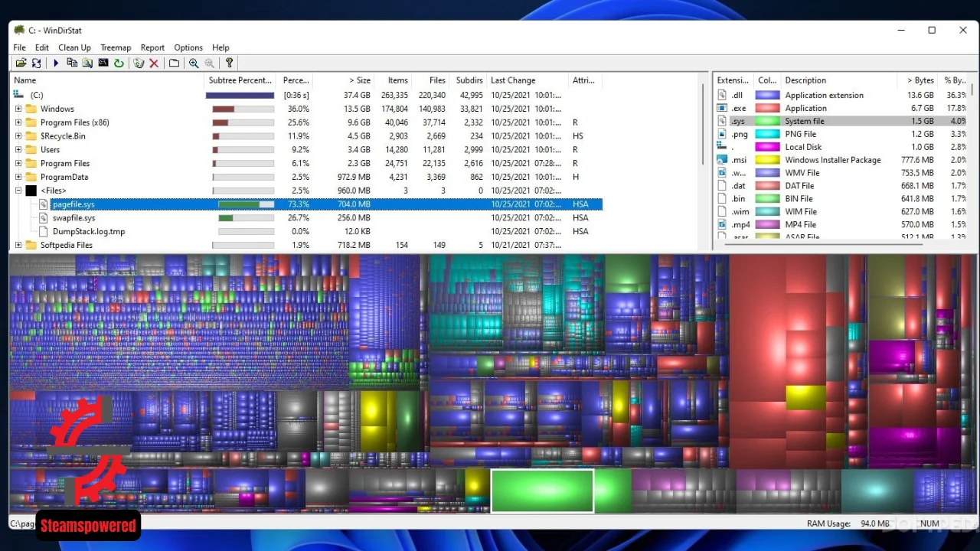Image resolution: width=980 pixels, height=551 pixels.
Task: Click the black <Files> item icon
Action: tap(31, 191)
